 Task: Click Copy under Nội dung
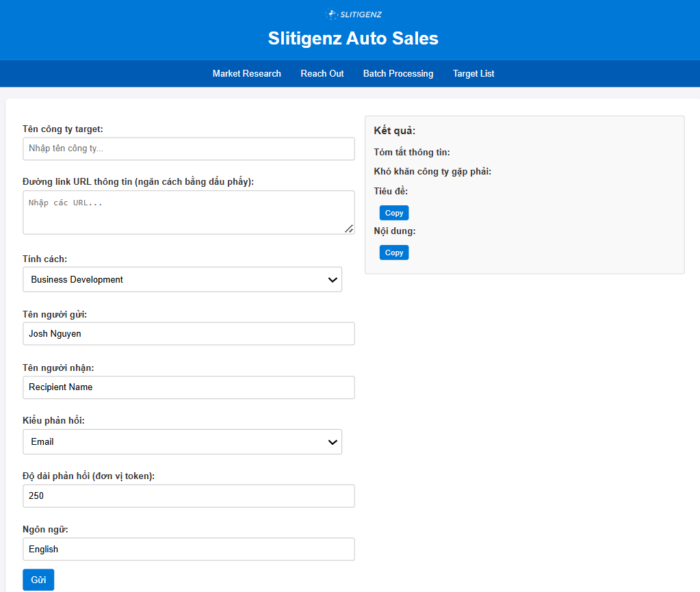(393, 252)
